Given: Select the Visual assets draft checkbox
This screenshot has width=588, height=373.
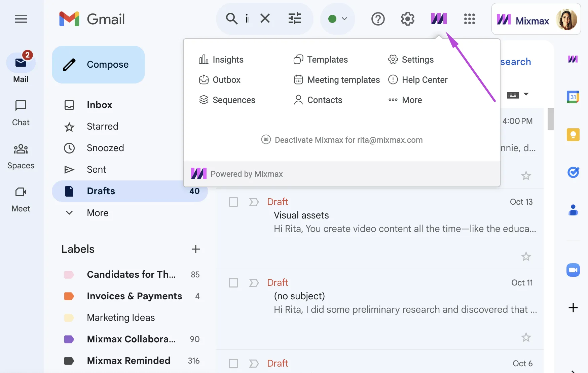Looking at the screenshot, I should (233, 202).
